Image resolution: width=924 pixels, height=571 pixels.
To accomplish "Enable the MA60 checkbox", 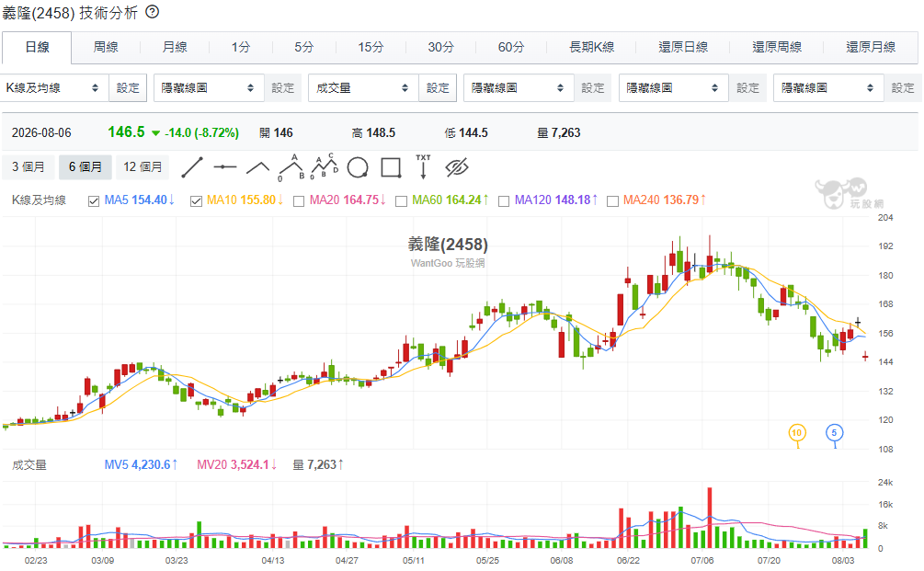I will pos(401,201).
